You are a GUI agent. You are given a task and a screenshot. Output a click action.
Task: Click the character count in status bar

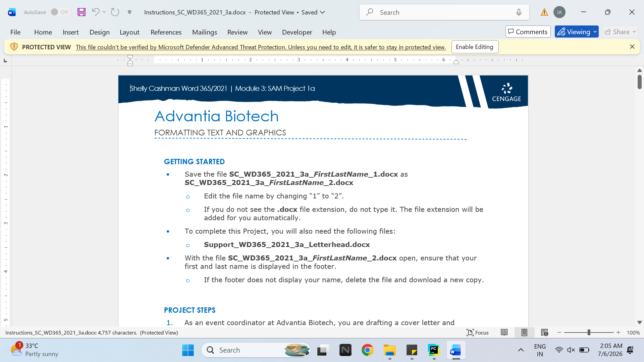pyautogui.click(x=71, y=333)
